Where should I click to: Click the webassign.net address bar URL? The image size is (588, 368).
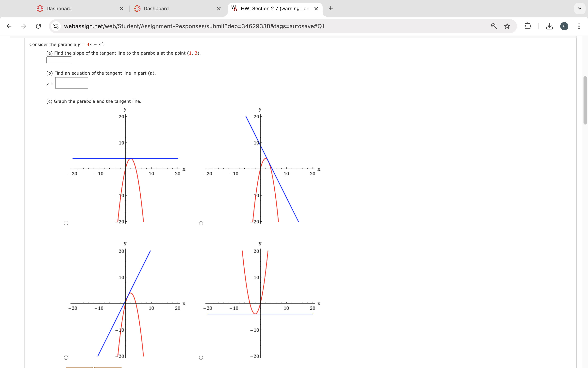[194, 26]
